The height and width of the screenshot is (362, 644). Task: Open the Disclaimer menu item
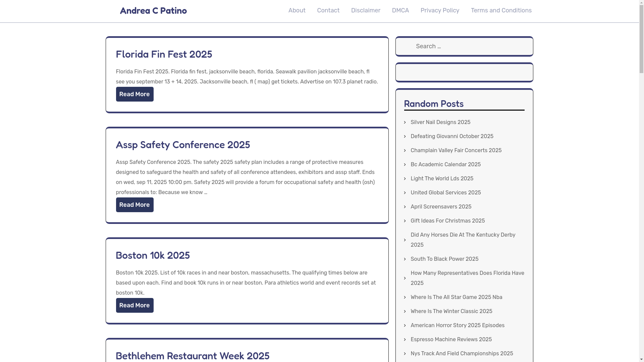pyautogui.click(x=366, y=10)
